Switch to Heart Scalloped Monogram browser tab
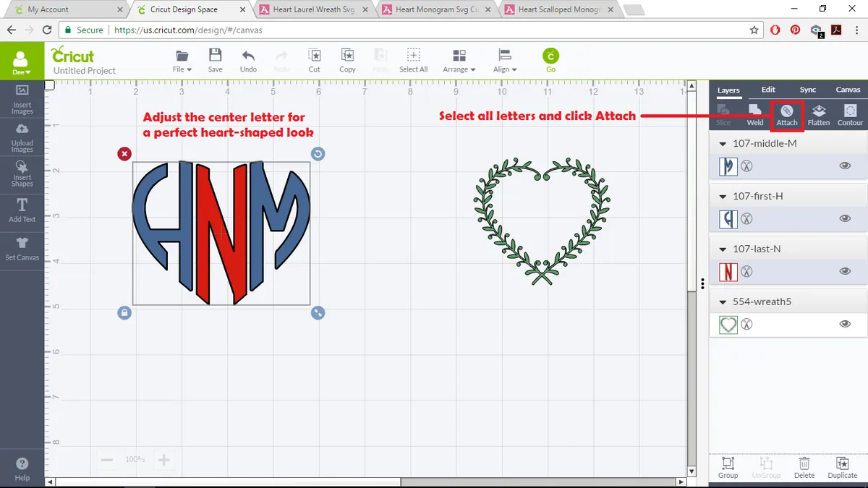This screenshot has width=868, height=488. click(x=559, y=9)
